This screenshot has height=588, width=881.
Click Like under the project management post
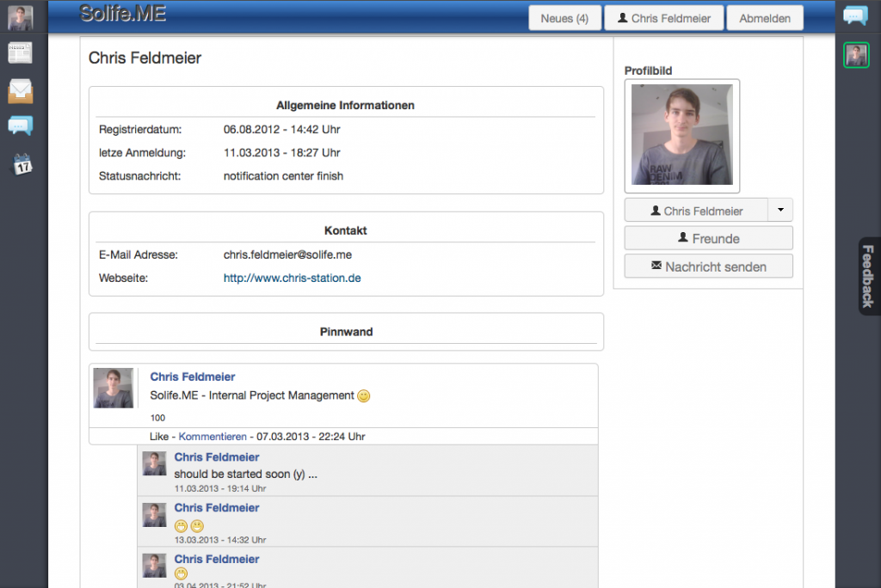coord(159,437)
